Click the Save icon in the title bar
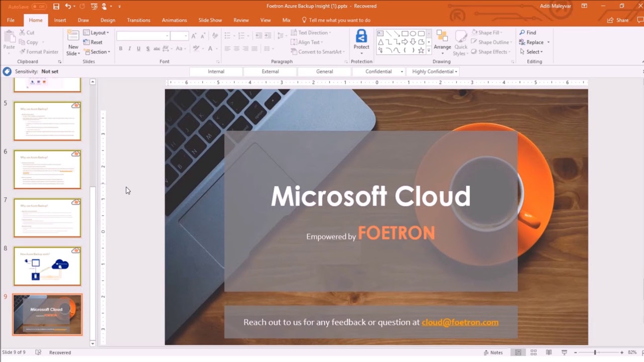644x362 pixels. click(56, 7)
